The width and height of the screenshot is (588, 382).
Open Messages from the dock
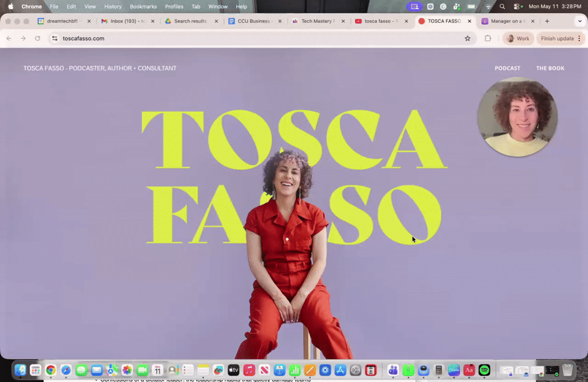click(82, 371)
